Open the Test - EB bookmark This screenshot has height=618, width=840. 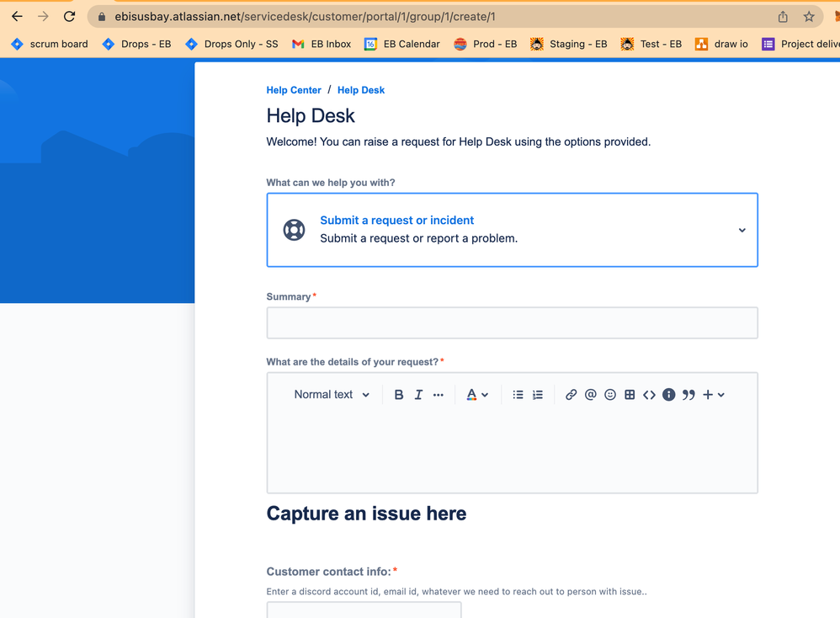pyautogui.click(x=651, y=44)
